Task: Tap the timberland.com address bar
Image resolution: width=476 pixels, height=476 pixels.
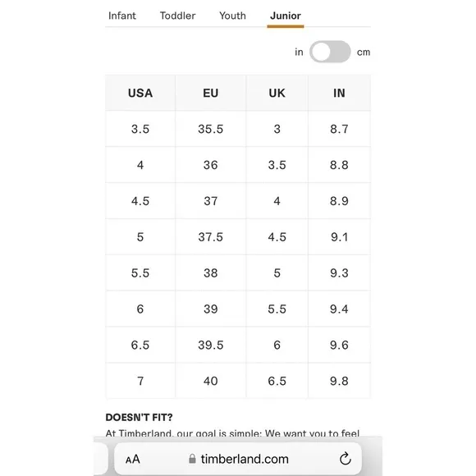Action: pos(238,459)
